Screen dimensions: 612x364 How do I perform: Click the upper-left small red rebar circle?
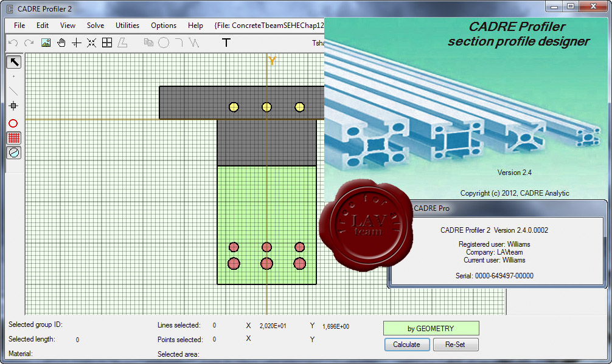click(234, 247)
